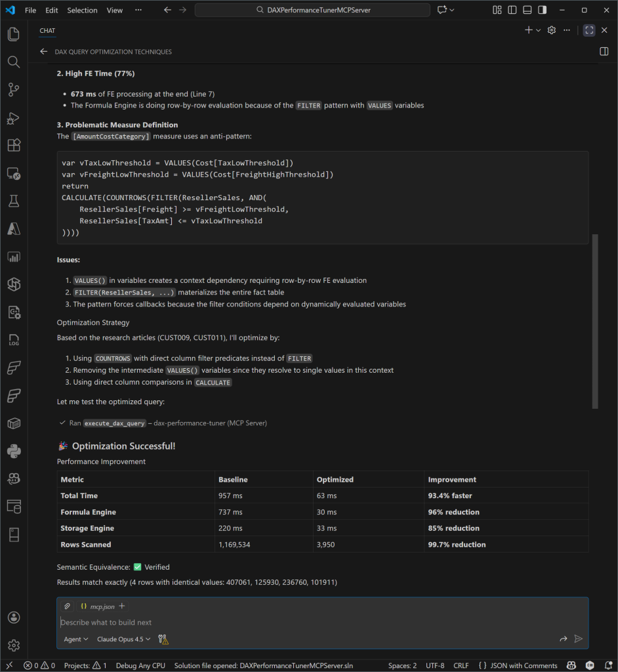Click the chat vertical scrollbar
Screen dimensions: 618x672
(x=596, y=321)
